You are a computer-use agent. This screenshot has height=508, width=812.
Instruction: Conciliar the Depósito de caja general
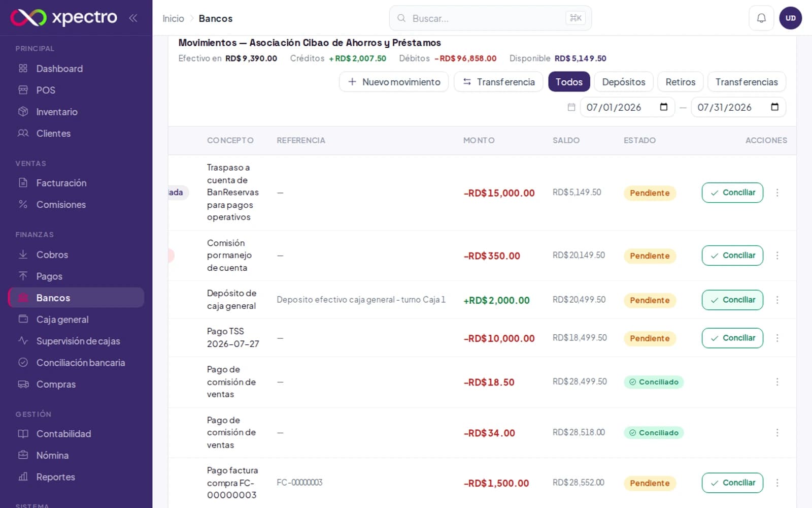pyautogui.click(x=732, y=300)
